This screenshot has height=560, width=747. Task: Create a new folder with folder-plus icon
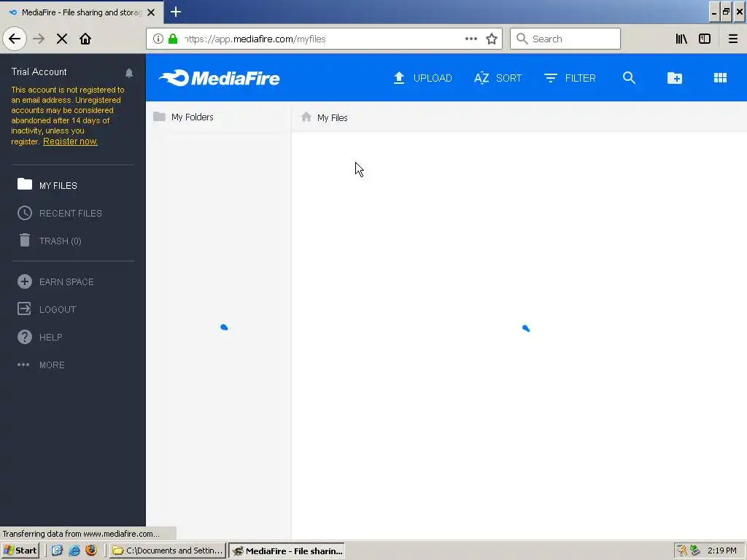click(675, 78)
